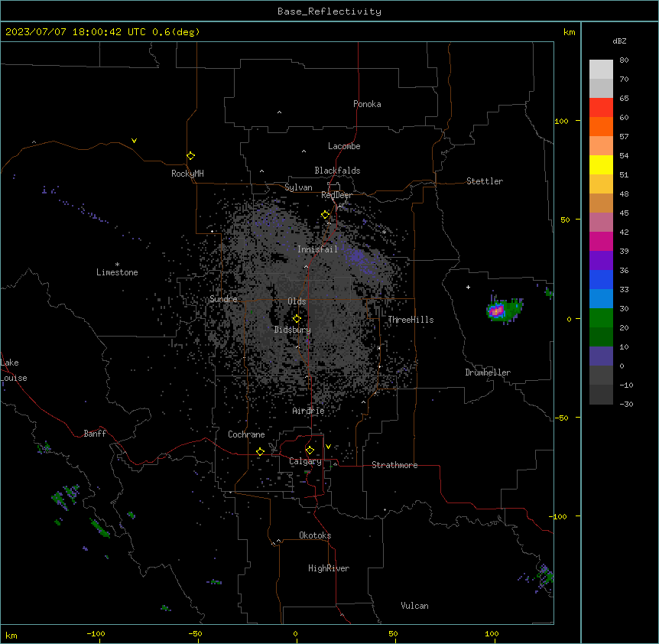Click the ThreeHills label
The width and height of the screenshot is (659, 644).
tap(411, 320)
